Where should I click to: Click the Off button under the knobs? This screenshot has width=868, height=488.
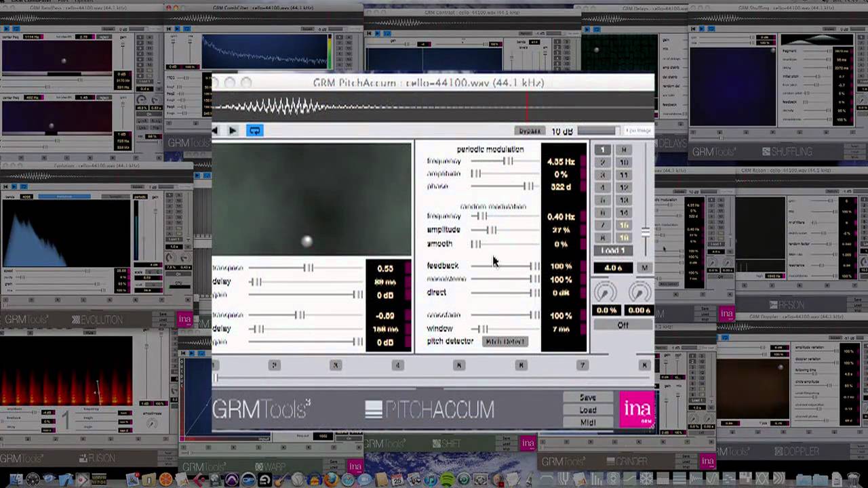[x=623, y=325]
